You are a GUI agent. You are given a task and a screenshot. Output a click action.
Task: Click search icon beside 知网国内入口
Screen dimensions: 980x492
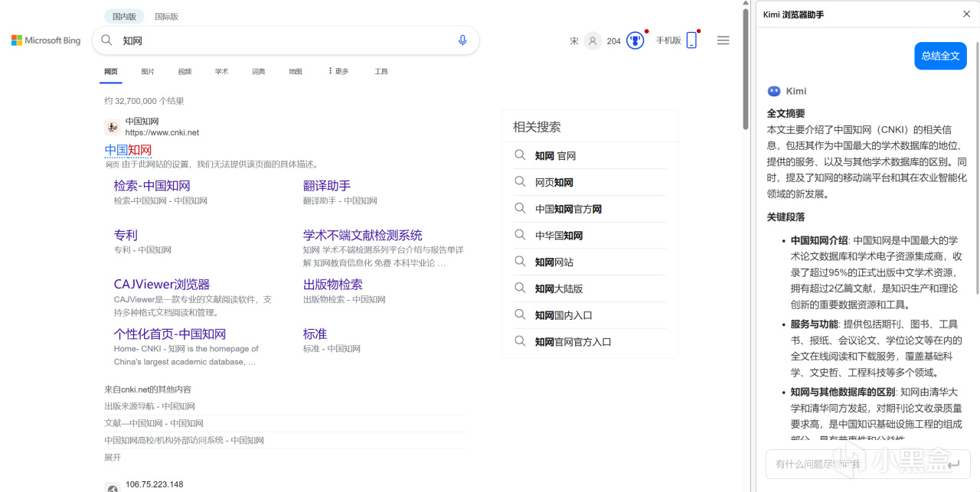(520, 314)
